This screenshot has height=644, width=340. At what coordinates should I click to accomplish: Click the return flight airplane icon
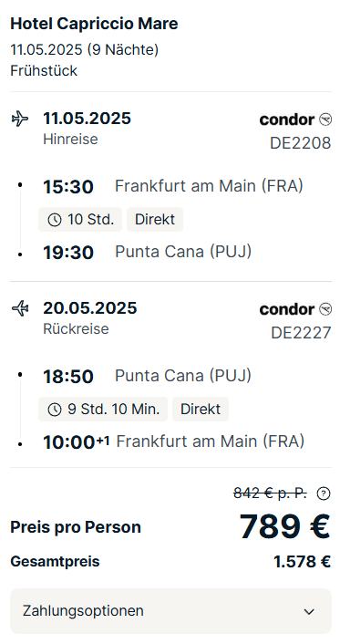[20, 308]
